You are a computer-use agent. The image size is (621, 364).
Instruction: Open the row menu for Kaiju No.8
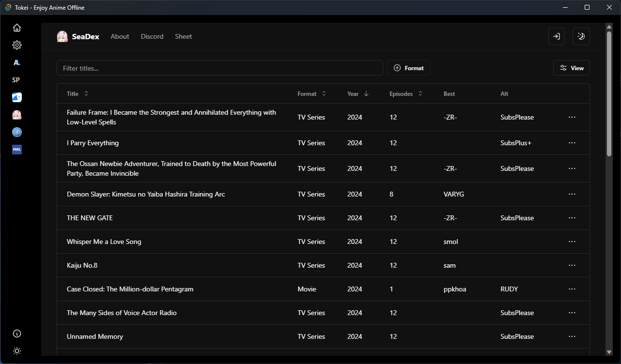[572, 265]
